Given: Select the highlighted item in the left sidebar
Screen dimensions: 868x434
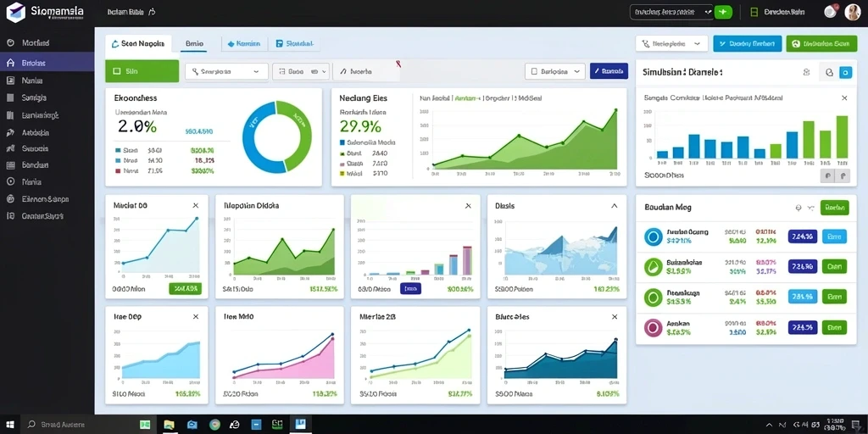Looking at the screenshot, I should pos(47,63).
